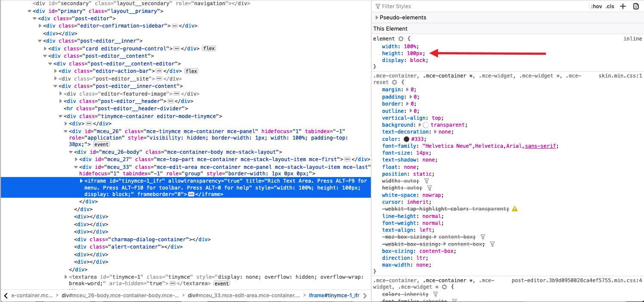Open the skin.min.css:1 source link
The height and width of the screenshot is (302, 644).
click(x=620, y=76)
